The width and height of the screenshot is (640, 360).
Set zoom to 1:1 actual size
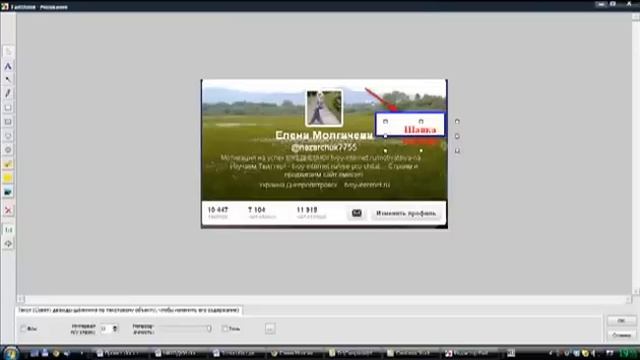(8, 230)
